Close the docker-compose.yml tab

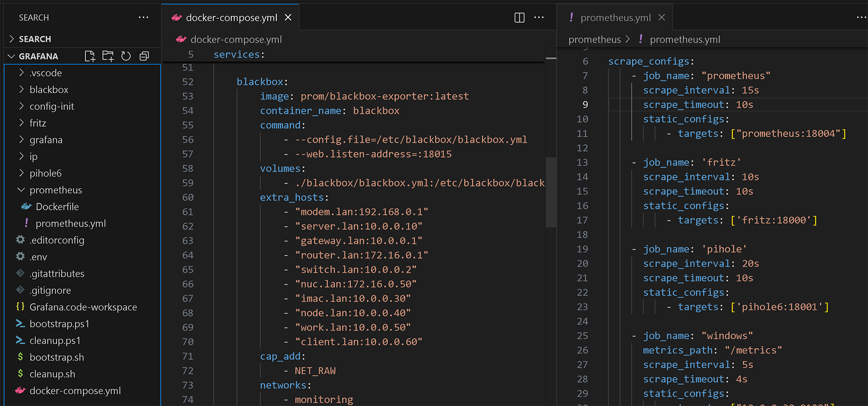click(x=288, y=18)
